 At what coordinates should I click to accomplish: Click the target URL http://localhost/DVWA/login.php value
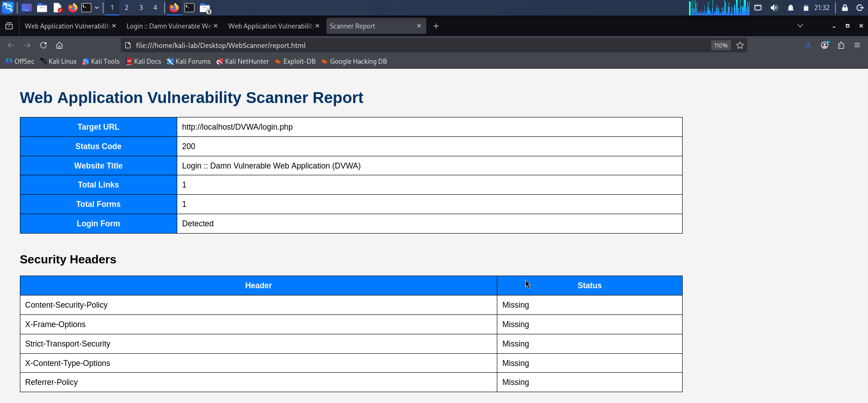point(237,127)
